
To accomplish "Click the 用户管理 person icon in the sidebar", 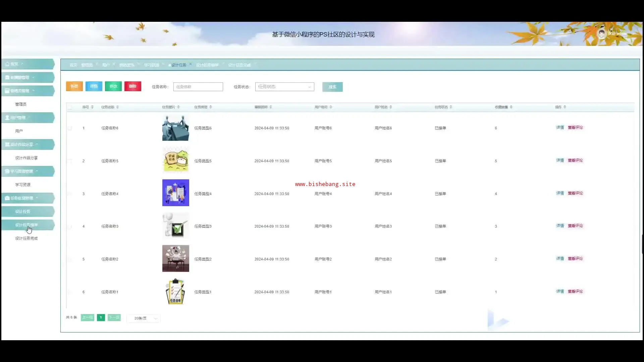I will [x=7, y=118].
